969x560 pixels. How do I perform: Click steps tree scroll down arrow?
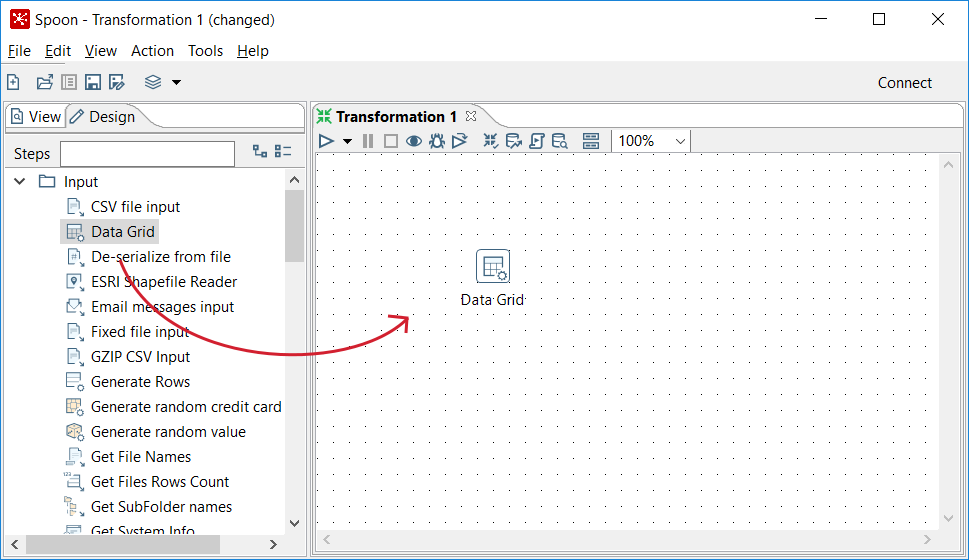point(295,524)
